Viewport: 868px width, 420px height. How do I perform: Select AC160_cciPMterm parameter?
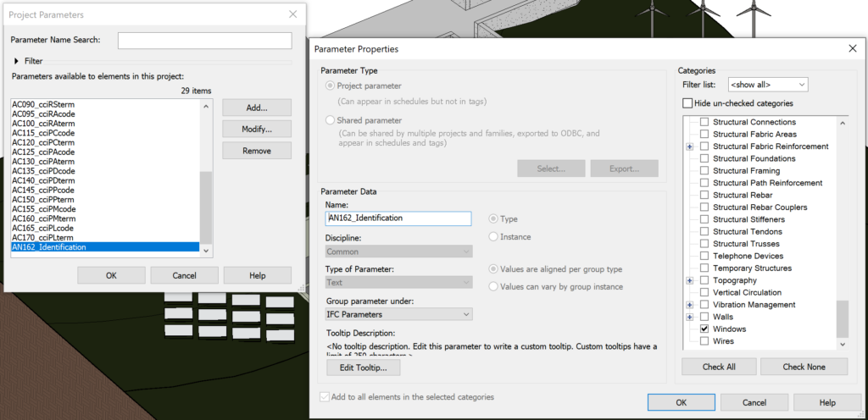point(105,218)
